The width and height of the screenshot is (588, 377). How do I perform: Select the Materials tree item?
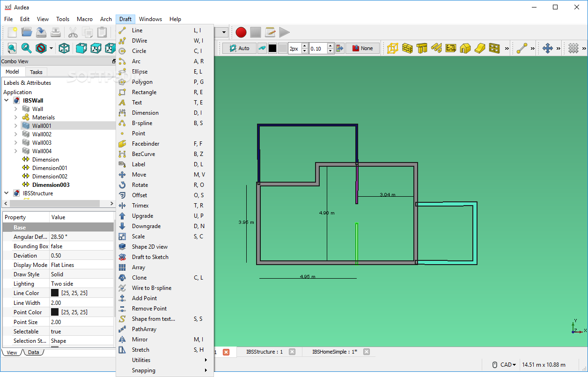coord(43,118)
